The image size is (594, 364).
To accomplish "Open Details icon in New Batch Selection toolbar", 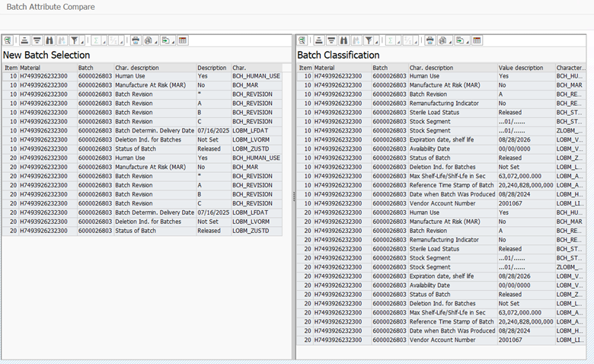I will (x=8, y=40).
